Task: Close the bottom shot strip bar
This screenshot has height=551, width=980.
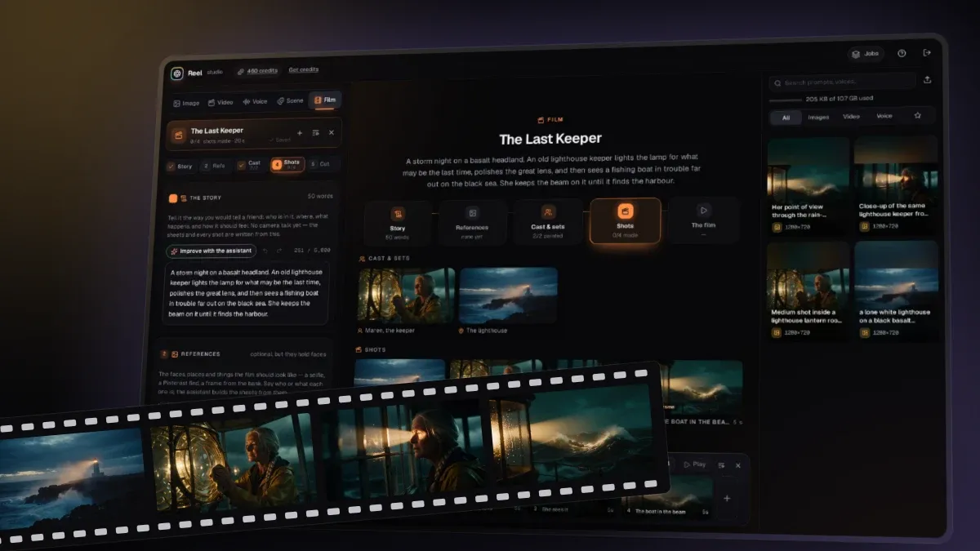Action: click(x=737, y=465)
